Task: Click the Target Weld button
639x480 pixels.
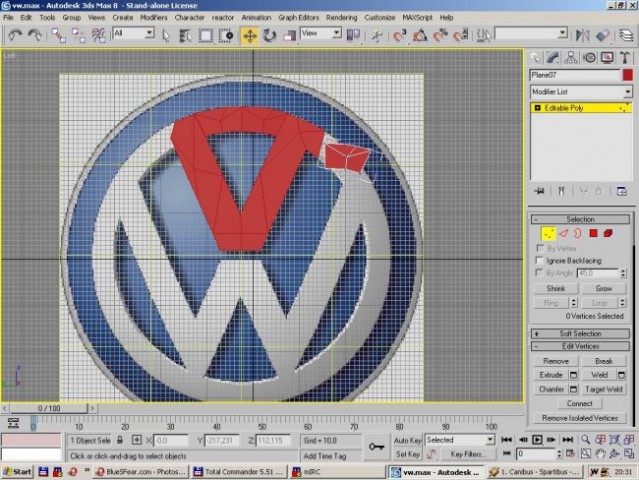Action: point(604,389)
